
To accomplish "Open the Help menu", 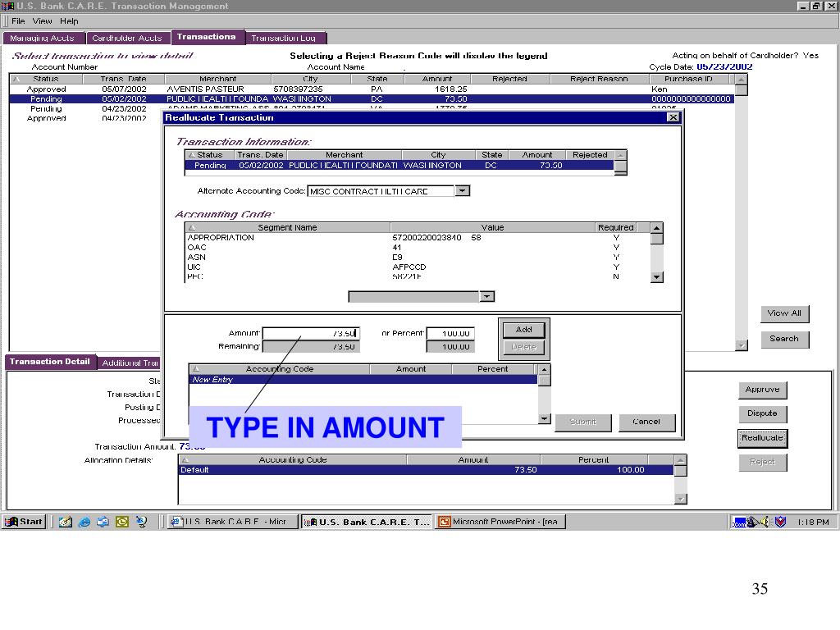I will (69, 21).
